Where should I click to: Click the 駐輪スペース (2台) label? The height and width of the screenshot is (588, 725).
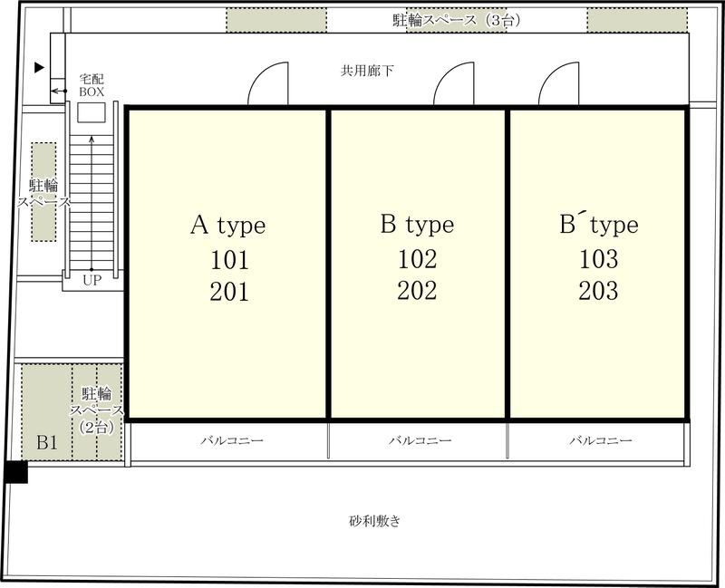point(97,410)
